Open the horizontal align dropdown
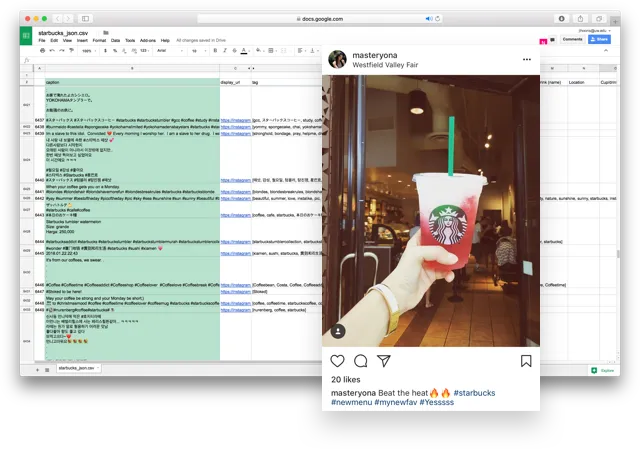This screenshot has height=449, width=640. coord(302,51)
